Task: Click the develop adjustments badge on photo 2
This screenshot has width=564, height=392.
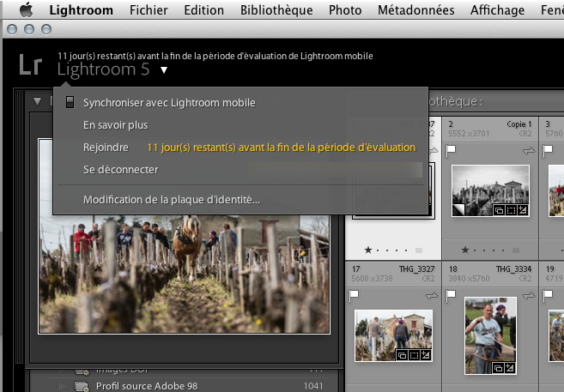Action: [523, 210]
